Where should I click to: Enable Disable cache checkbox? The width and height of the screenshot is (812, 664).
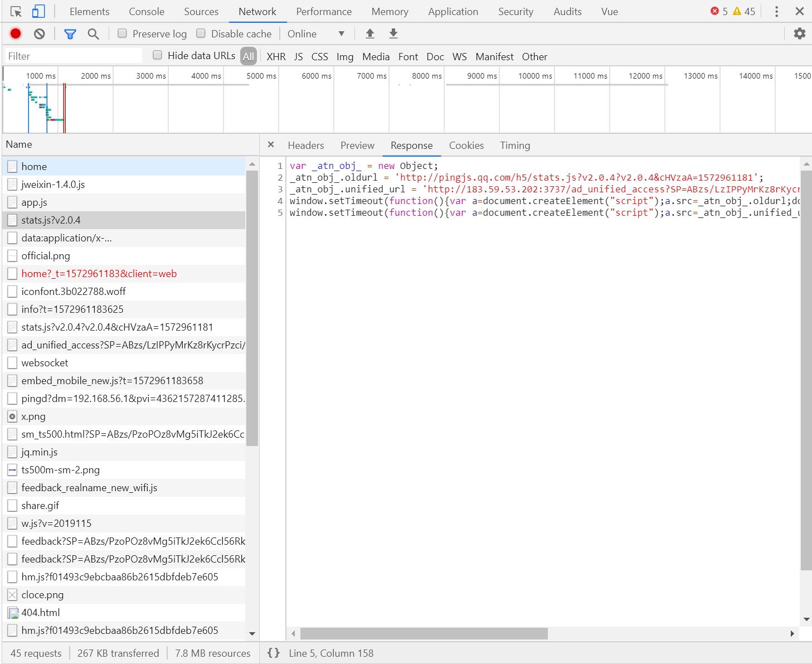201,33
